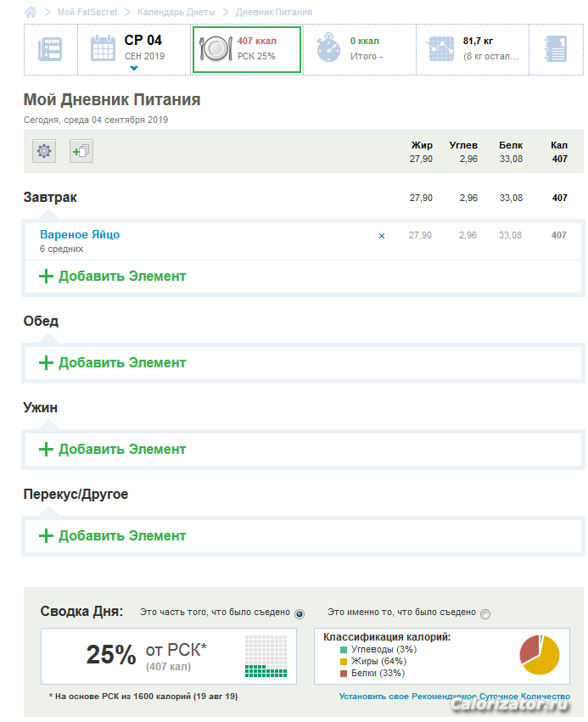
Task: Open the 407 ккал food diary tab
Action: click(x=246, y=48)
